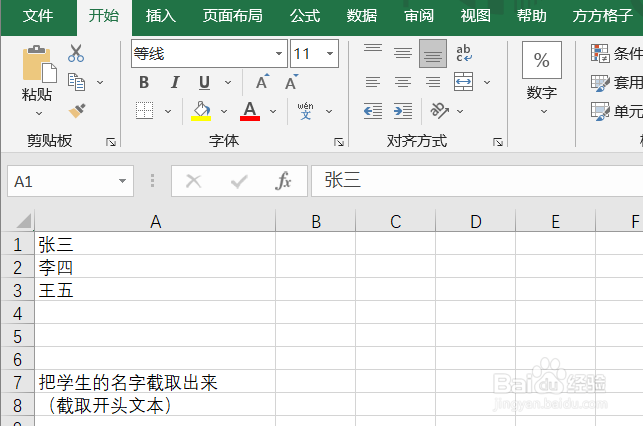This screenshot has height=426, width=643.
Task: Open Cell Styles icon
Action: click(600, 111)
